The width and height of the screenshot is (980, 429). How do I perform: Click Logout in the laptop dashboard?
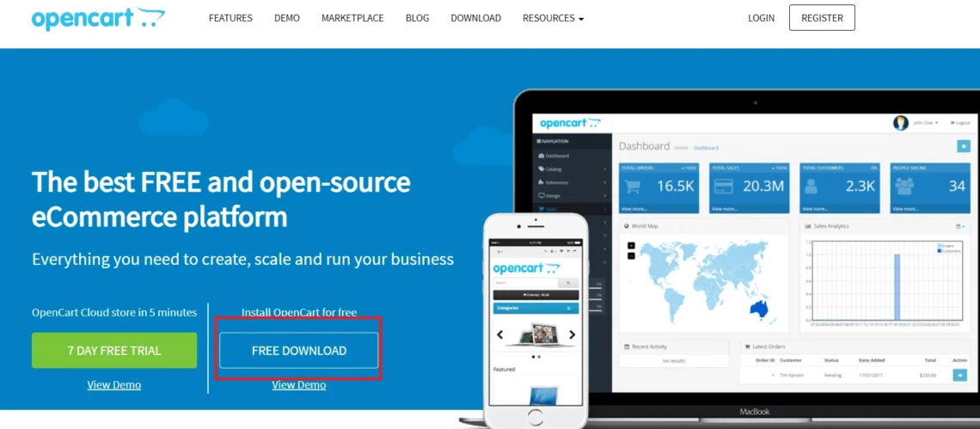coord(960,123)
